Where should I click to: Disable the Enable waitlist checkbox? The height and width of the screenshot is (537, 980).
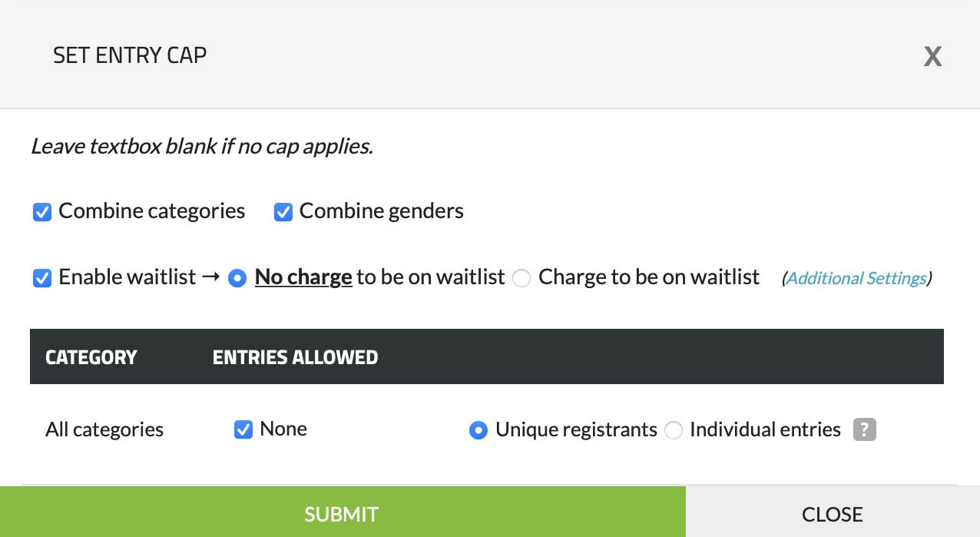tap(42, 277)
